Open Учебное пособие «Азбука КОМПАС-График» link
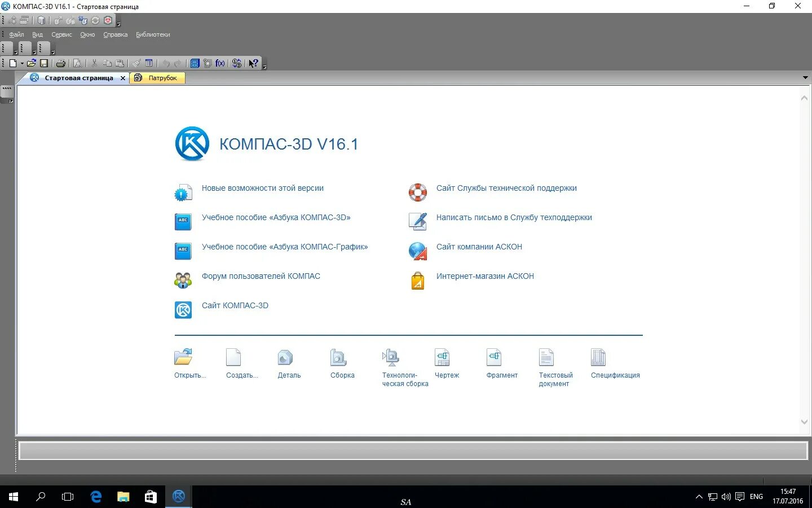The height and width of the screenshot is (508, 812). 285,247
